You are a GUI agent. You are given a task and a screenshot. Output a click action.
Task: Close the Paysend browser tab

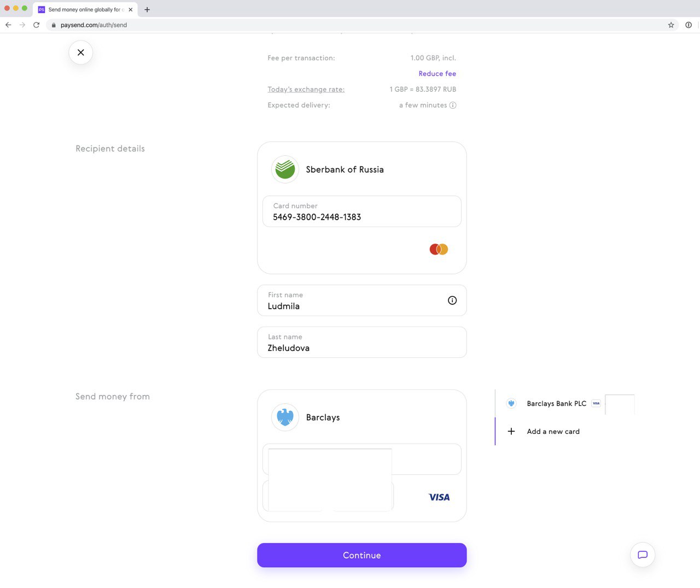[x=131, y=10]
